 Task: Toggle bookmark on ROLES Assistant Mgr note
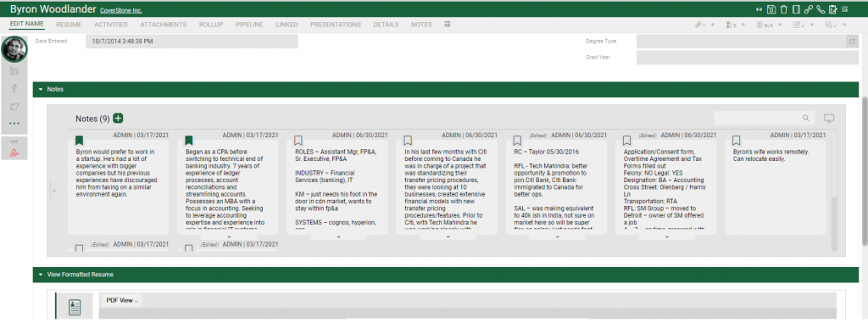298,140
